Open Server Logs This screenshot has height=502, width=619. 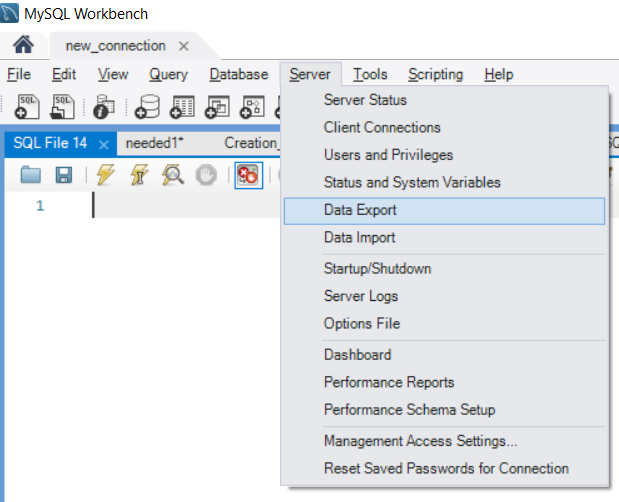point(444,296)
